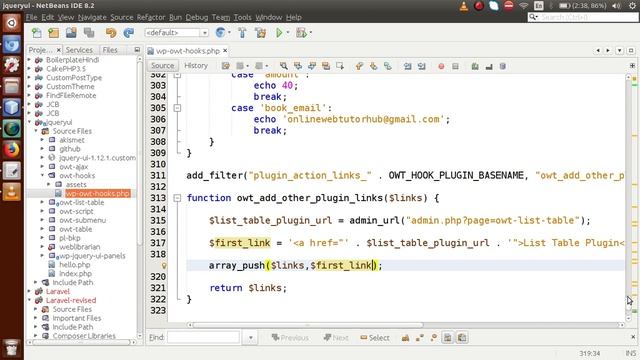Viewport: 640px width, 360px height.
Task: Open the Find history dropdown arrow
Action: click(251, 338)
